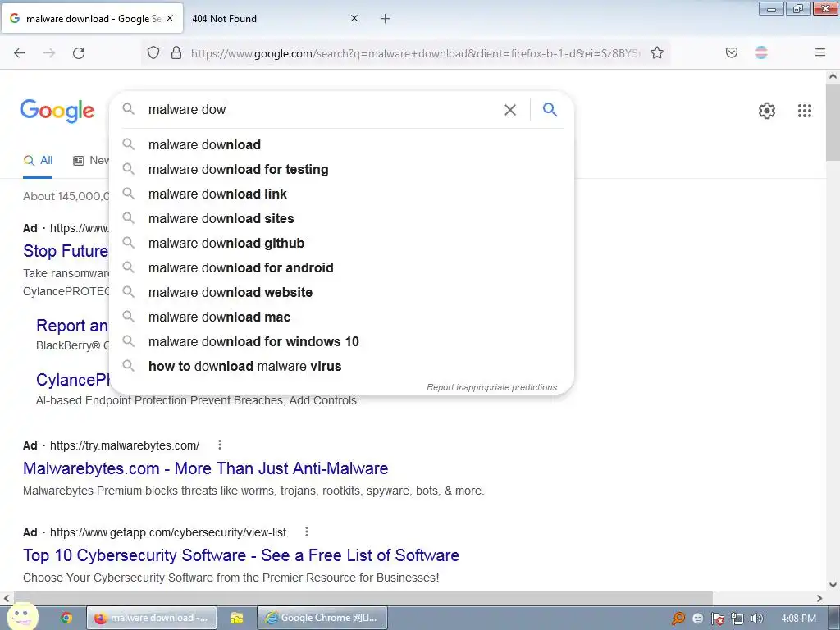The image size is (840, 630).
Task: Open the folder icon in the taskbar
Action: click(237, 618)
